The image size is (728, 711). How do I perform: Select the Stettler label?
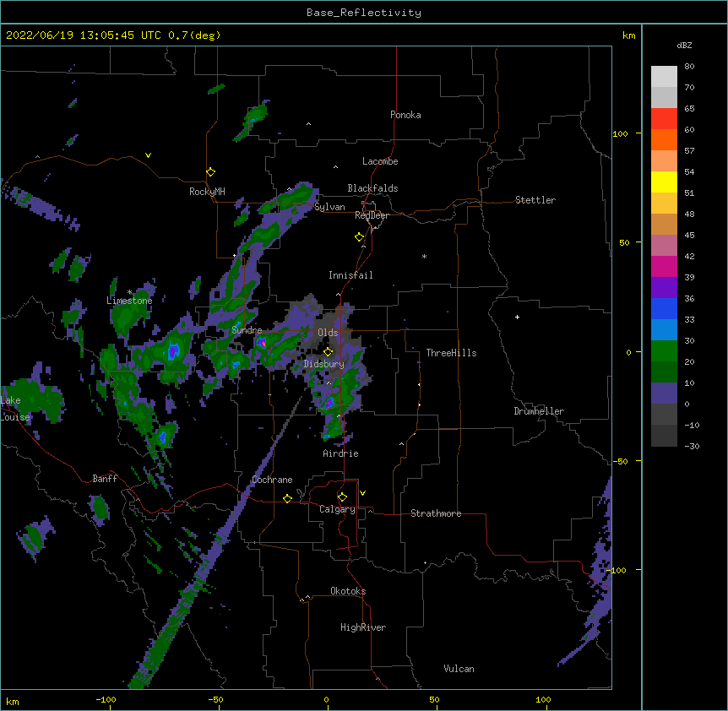tap(535, 200)
